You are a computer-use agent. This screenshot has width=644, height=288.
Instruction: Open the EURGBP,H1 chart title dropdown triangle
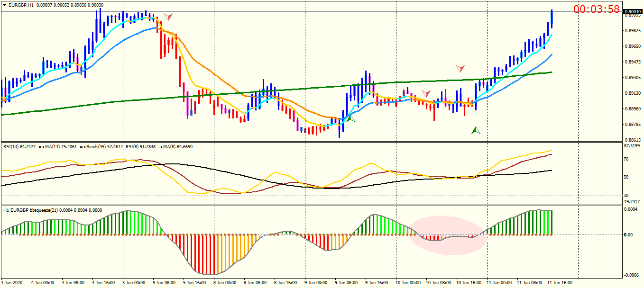click(x=4, y=5)
